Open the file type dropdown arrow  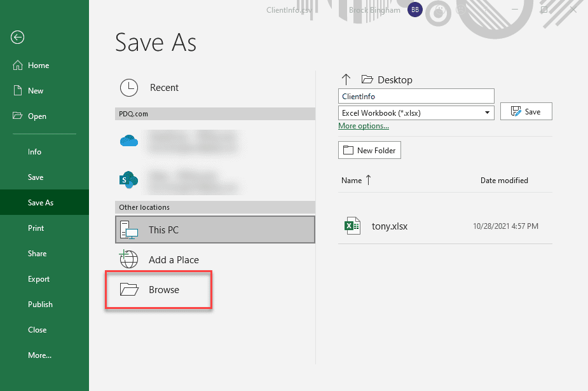coord(487,113)
